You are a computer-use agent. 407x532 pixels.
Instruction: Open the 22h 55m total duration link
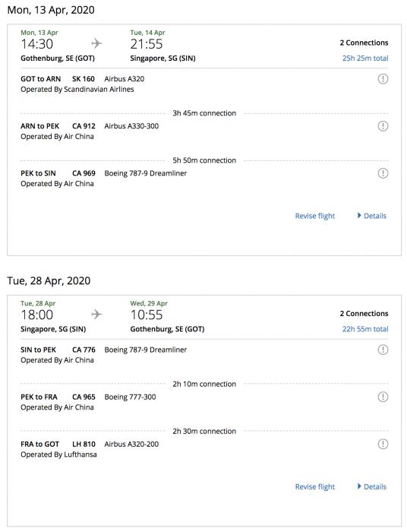click(365, 329)
